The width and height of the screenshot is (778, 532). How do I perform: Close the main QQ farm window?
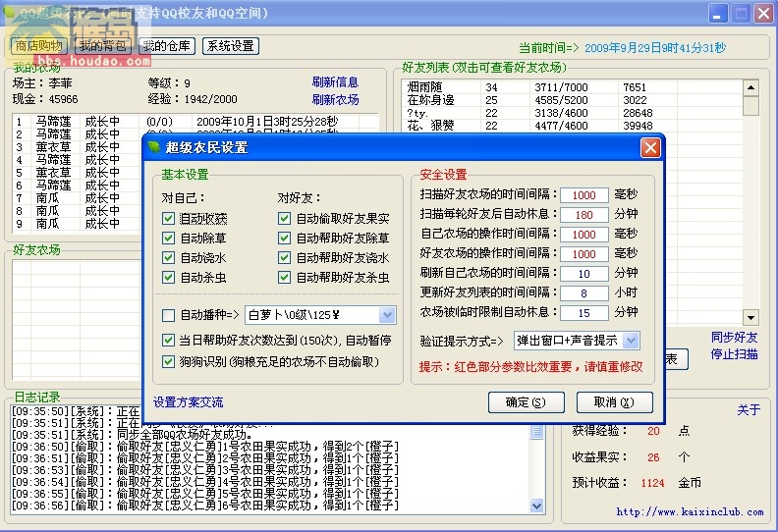click(x=763, y=13)
